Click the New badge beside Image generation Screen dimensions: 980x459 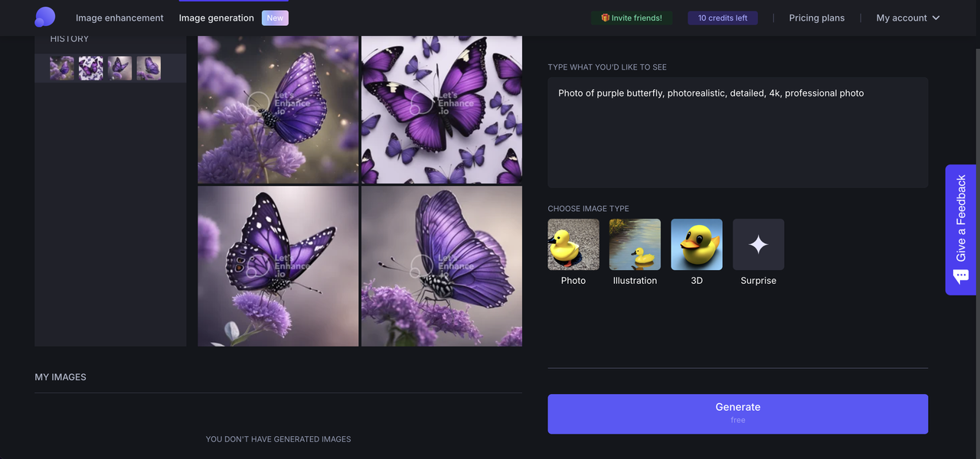pos(275,18)
